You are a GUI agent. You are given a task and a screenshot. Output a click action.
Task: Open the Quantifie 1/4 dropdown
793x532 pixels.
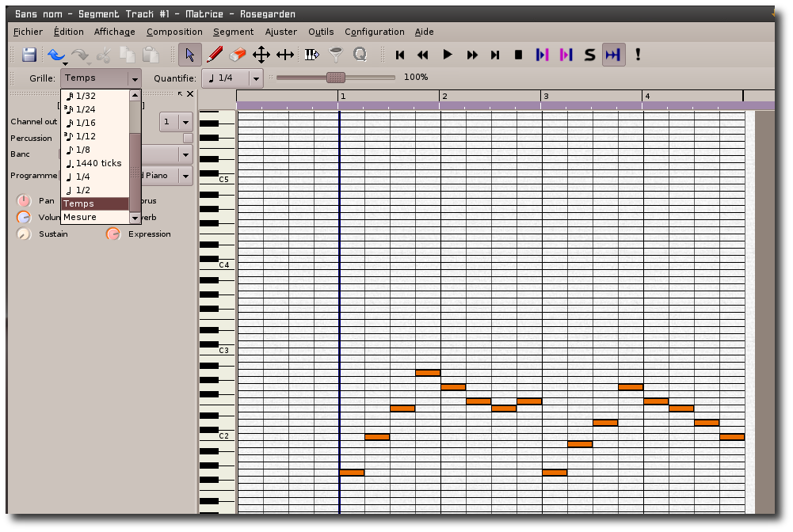pyautogui.click(x=232, y=78)
